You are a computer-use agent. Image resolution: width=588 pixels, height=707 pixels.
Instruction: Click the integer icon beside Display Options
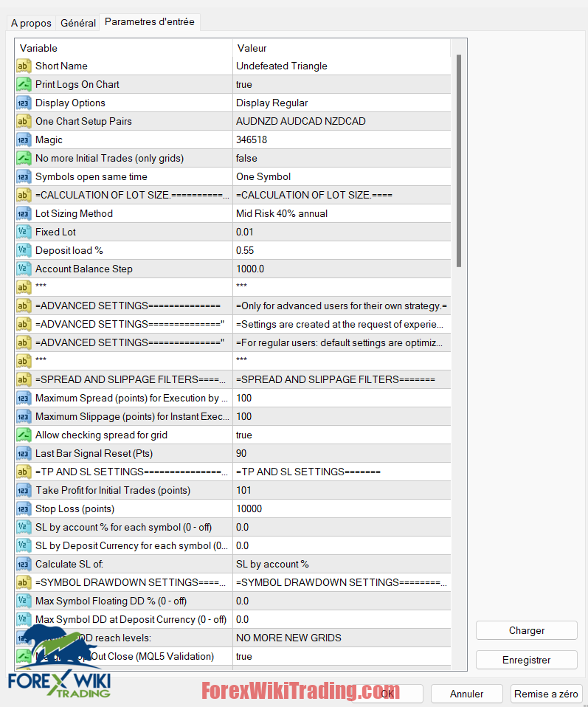click(x=24, y=103)
